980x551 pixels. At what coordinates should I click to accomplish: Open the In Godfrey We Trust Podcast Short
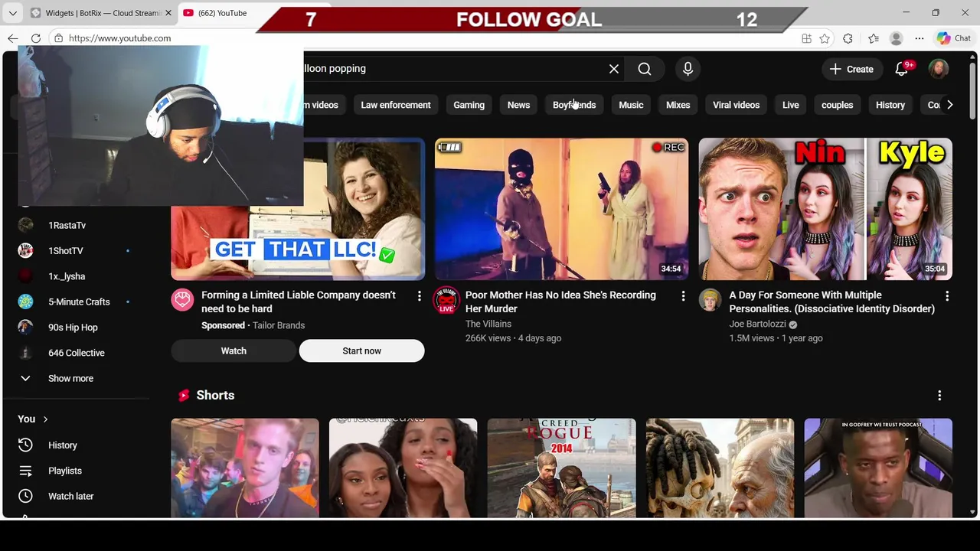pos(878,468)
